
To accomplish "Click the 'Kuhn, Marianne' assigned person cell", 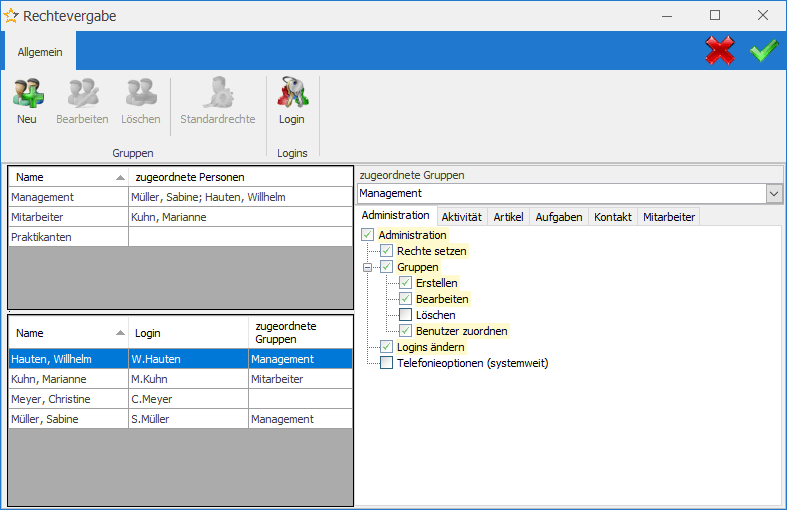I will coord(240,217).
